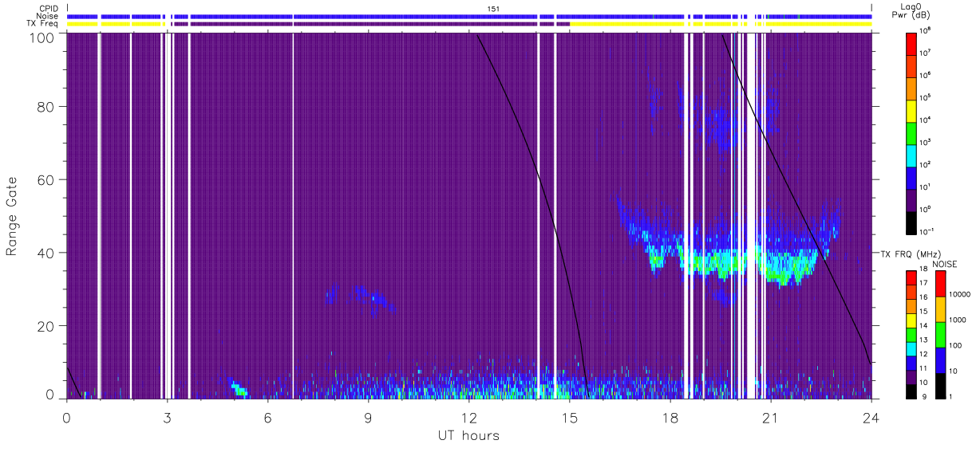Click the '12' tick on the UT hours axis
The image size is (980, 452).
coord(469,417)
